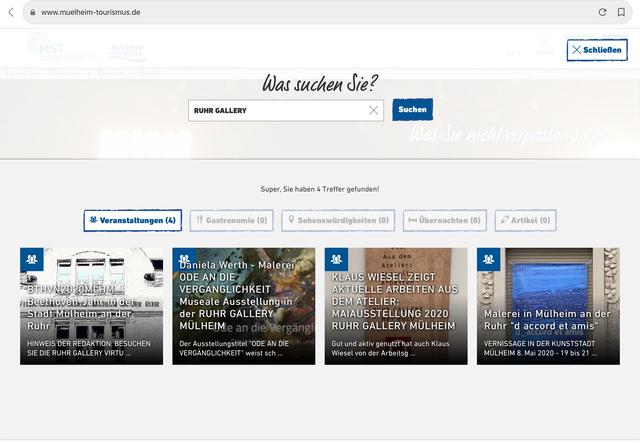Image resolution: width=640 pixels, height=443 pixels.
Task: Click event icon on d accord et amis card
Action: [489, 259]
